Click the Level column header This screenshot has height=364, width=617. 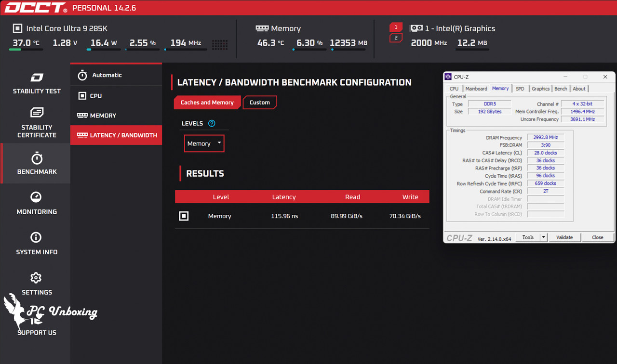tap(221, 197)
